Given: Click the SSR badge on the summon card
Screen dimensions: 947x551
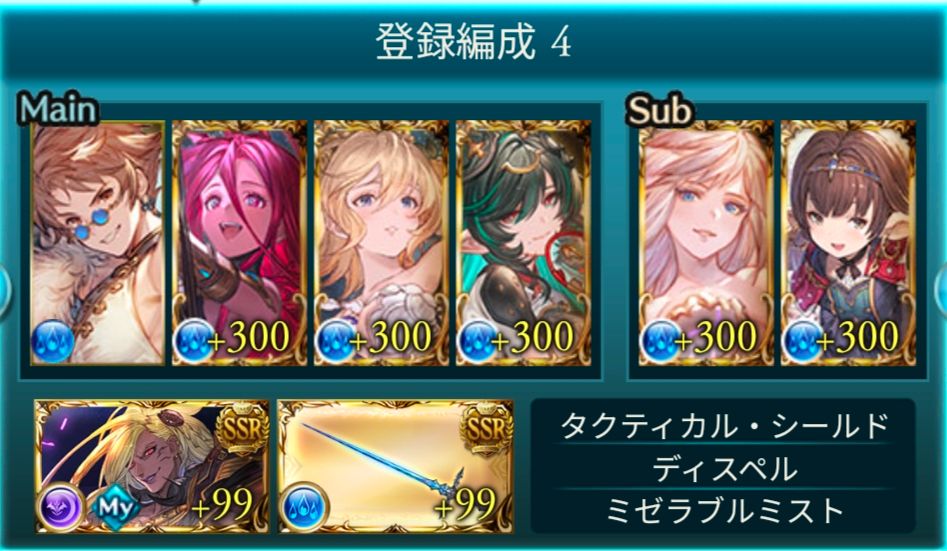Looking at the screenshot, I should pyautogui.click(x=243, y=428).
